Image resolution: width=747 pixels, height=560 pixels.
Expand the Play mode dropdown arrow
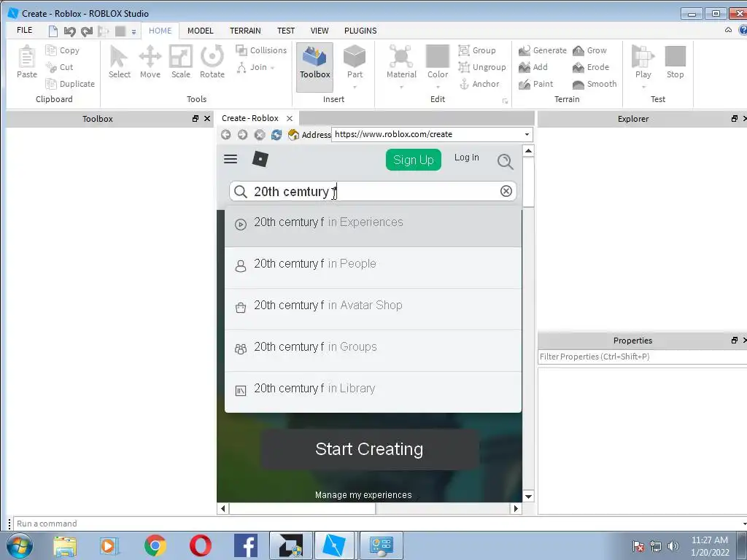pos(643,87)
